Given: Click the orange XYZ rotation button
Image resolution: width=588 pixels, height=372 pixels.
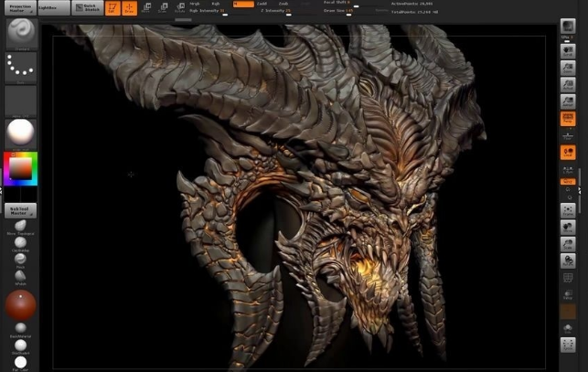Looking at the screenshot, I should click(568, 182).
